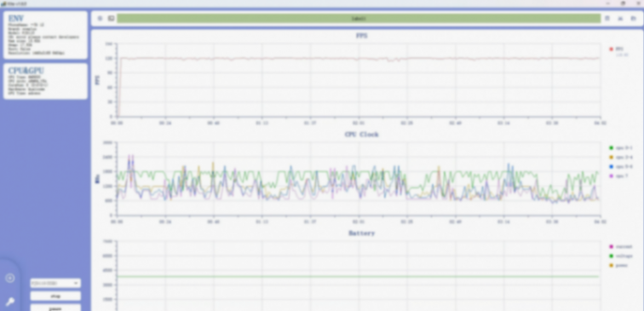Open the CPU&GPU info panel header
The image size is (644, 311).
[26, 71]
